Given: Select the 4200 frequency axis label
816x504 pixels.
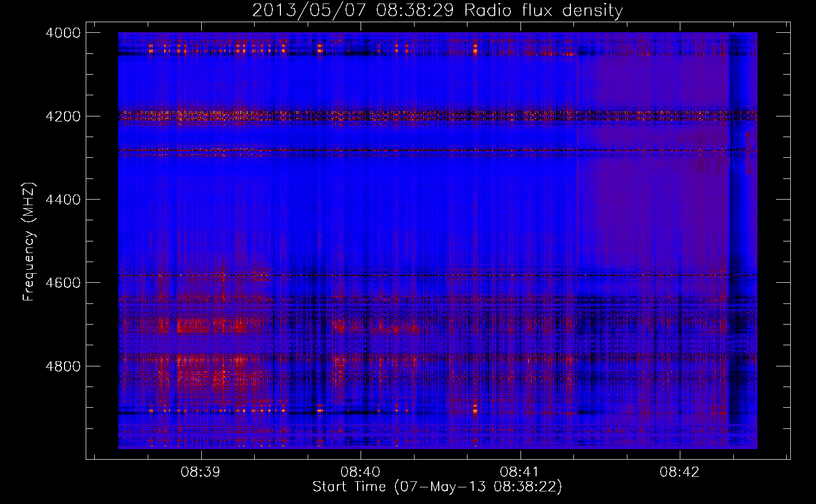Looking at the screenshot, I should (63, 116).
